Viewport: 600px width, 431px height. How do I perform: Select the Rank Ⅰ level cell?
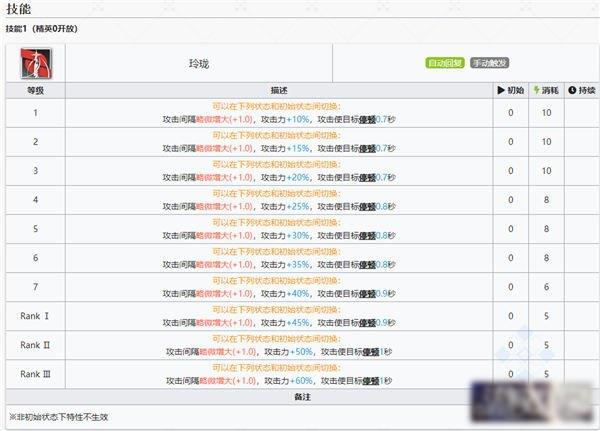pyautogui.click(x=36, y=316)
